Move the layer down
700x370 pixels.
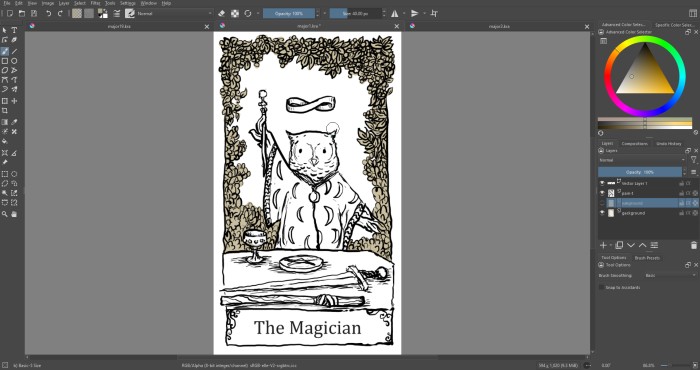(x=631, y=245)
